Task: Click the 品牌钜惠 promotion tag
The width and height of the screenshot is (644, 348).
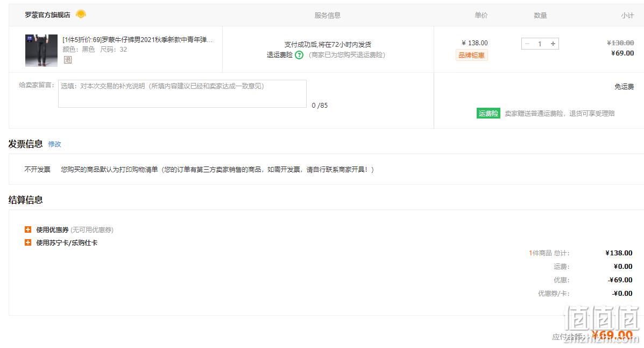Action: (471, 55)
